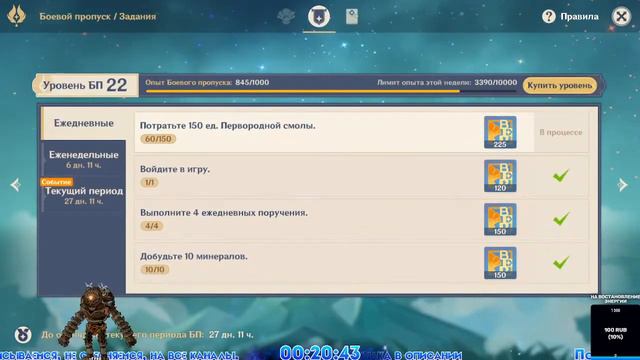Image resolution: width=640 pixels, height=360 pixels.
Task: Click the Выполните 4 ежедневных поручения text
Action: pos(224,213)
